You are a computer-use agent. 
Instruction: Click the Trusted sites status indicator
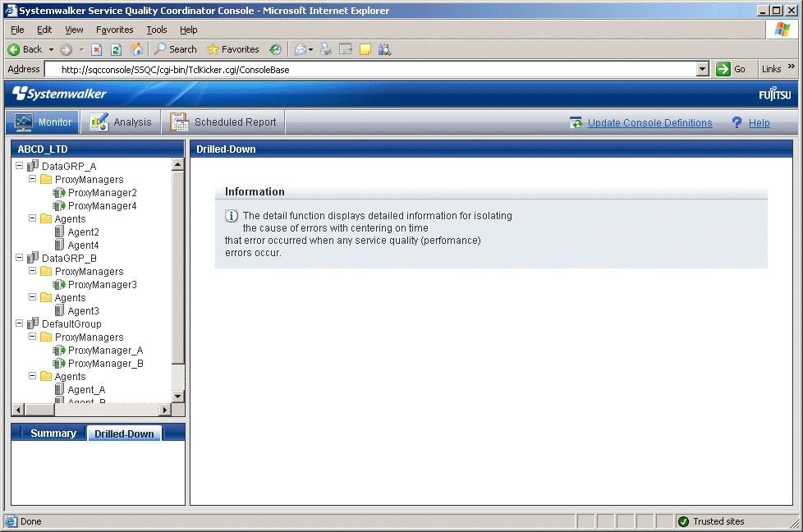(x=711, y=521)
